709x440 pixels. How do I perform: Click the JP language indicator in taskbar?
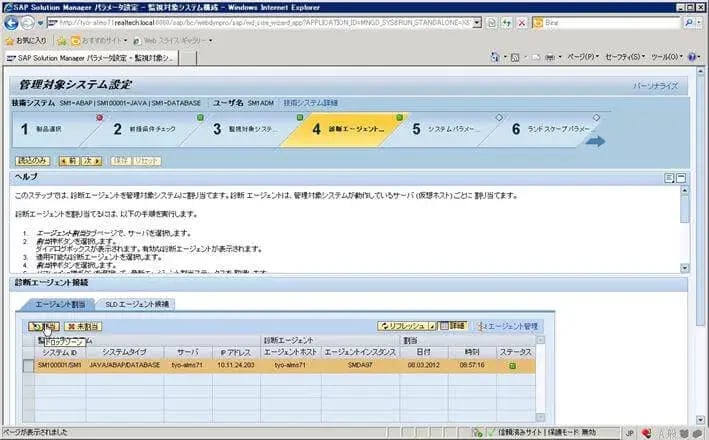click(x=629, y=433)
